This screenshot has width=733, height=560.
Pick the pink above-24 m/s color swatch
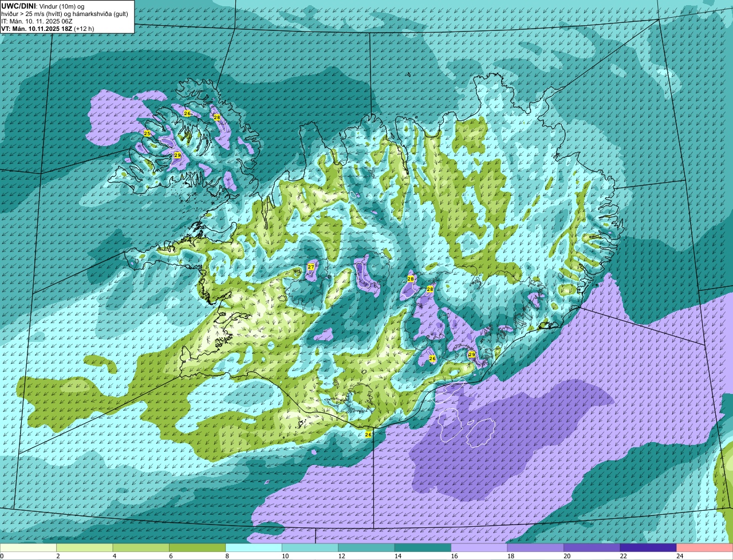[705, 547]
